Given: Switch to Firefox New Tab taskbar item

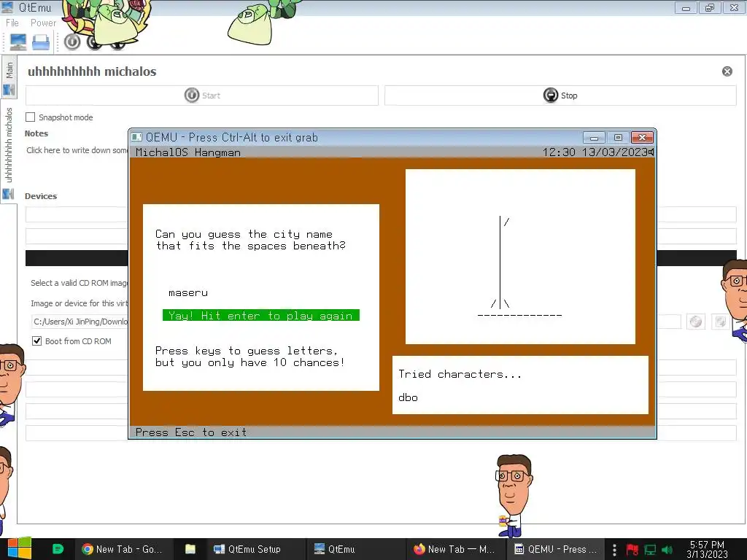Looking at the screenshot, I should click(x=454, y=549).
